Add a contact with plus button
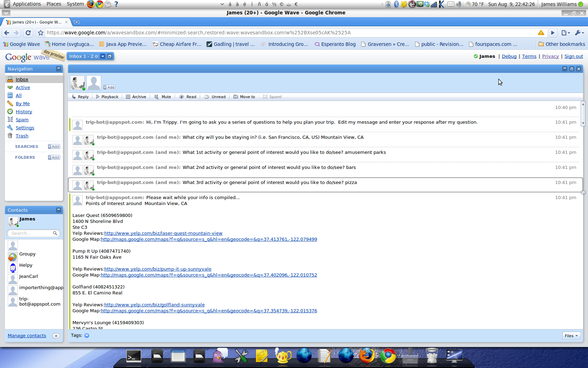The image size is (588, 368). 56,336
